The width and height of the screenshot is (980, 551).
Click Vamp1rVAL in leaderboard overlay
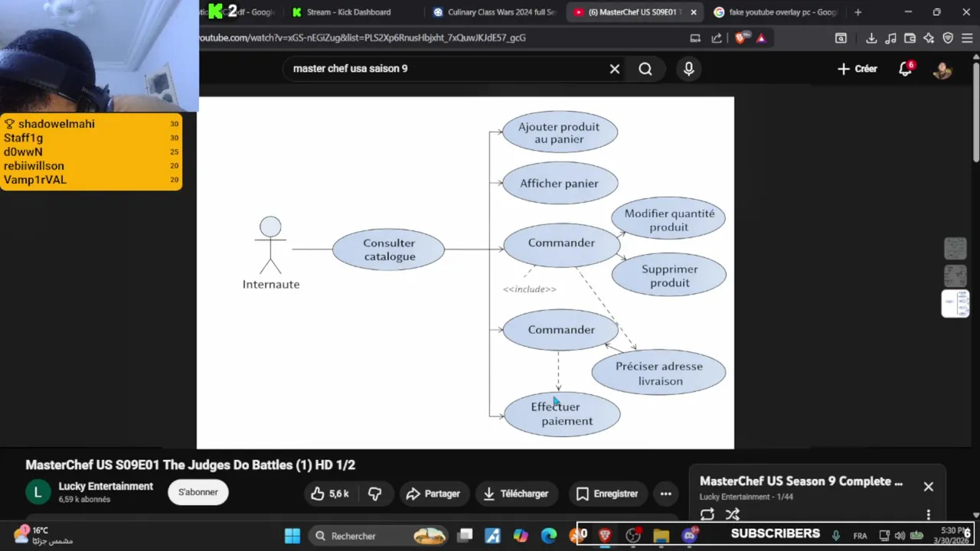(35, 180)
